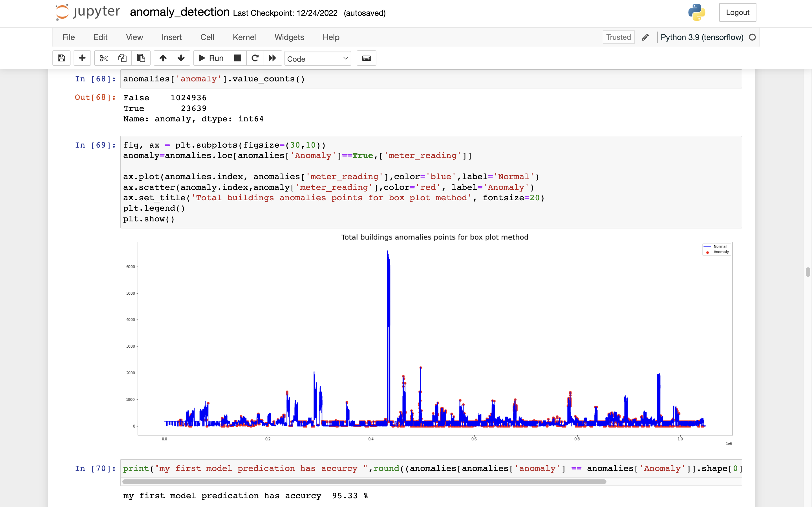Toggle the Trusted notebook indicator
The image size is (812, 507).
618,37
